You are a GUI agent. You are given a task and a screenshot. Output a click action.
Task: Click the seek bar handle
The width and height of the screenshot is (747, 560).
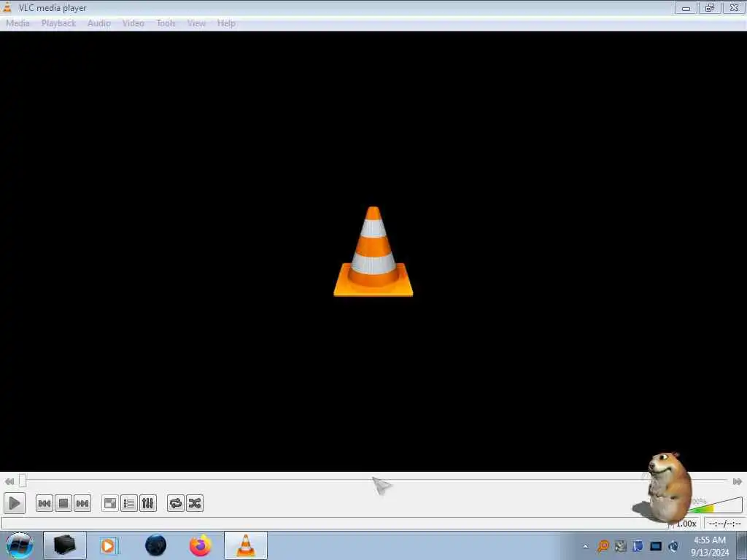click(x=23, y=481)
